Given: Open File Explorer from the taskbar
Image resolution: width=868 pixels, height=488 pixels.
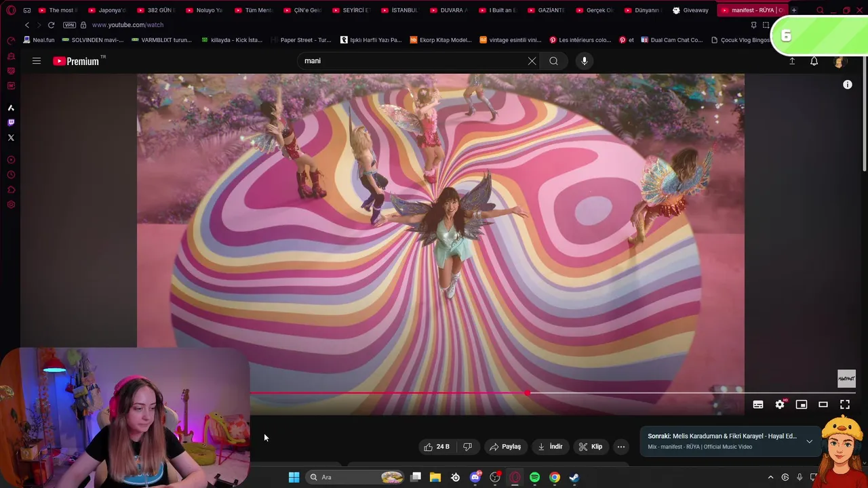Looking at the screenshot, I should pos(435,477).
